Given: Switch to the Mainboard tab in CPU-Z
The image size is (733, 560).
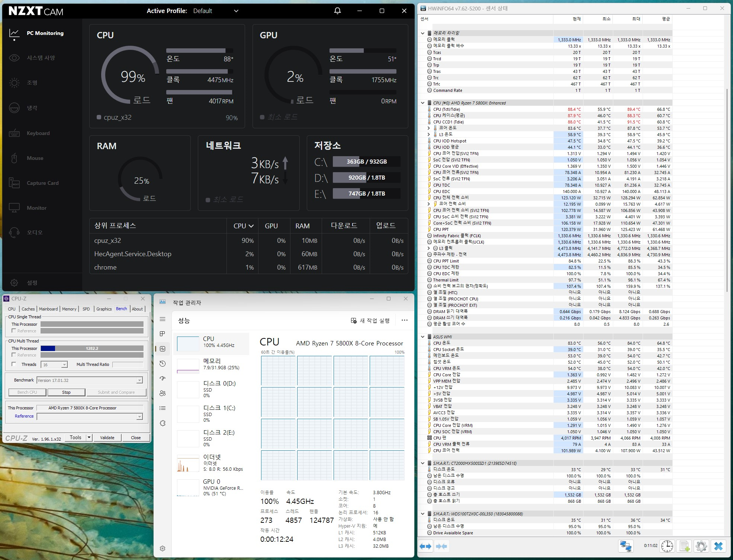Looking at the screenshot, I should [48, 309].
